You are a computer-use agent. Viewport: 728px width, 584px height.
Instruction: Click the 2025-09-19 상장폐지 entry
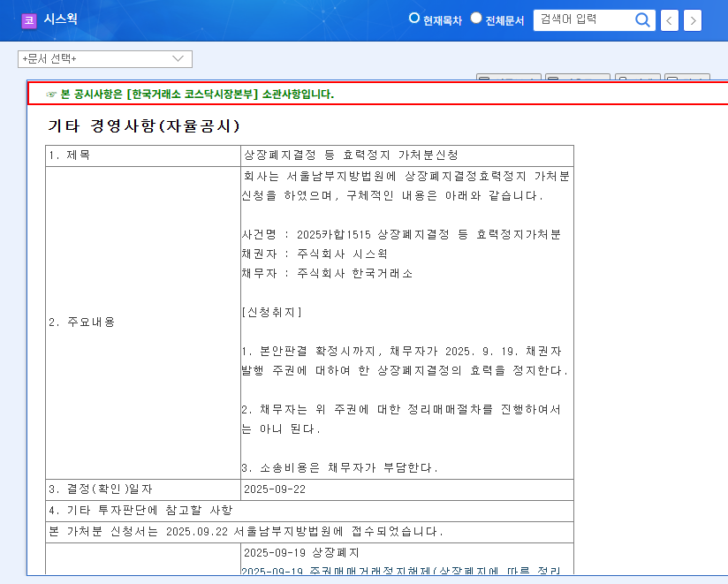pos(301,552)
